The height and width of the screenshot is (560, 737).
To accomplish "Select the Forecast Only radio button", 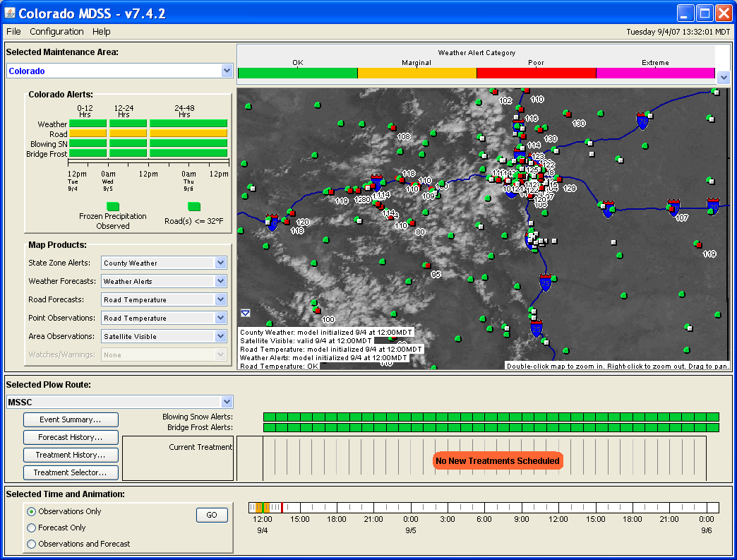I will (31, 528).
